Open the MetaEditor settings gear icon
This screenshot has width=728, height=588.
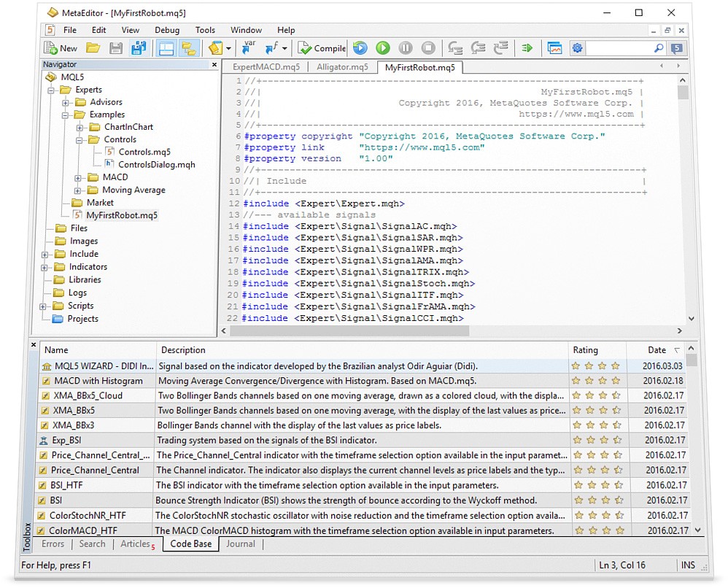click(577, 47)
